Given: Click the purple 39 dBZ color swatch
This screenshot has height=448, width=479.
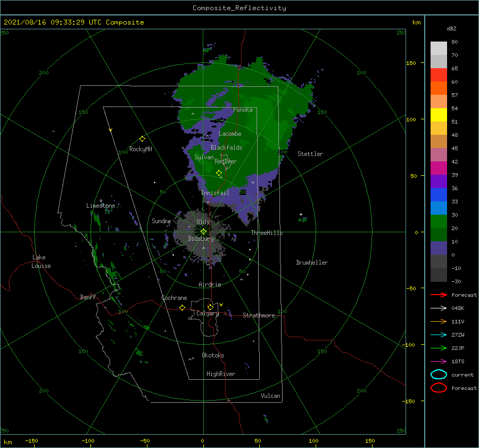Looking at the screenshot, I should point(439,181).
